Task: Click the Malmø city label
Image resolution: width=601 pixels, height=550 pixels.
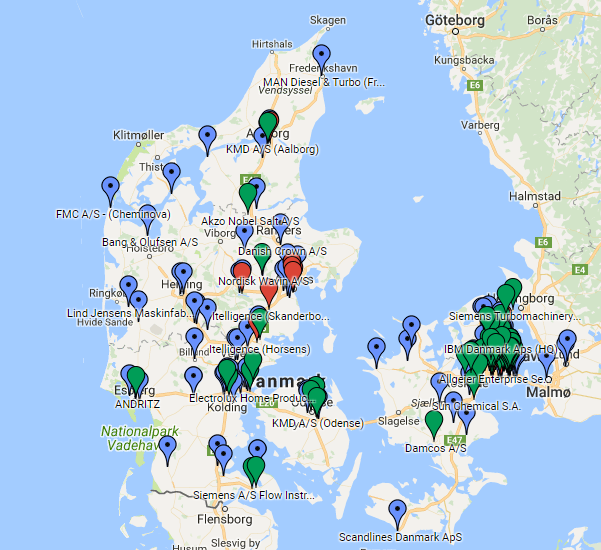Action: tap(548, 392)
